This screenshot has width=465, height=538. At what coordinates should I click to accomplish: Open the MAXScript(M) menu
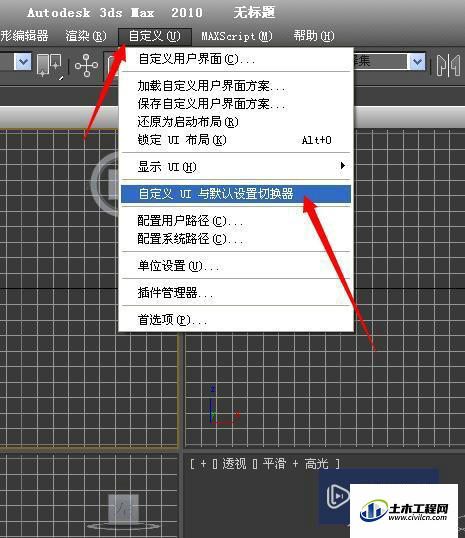tap(237, 36)
